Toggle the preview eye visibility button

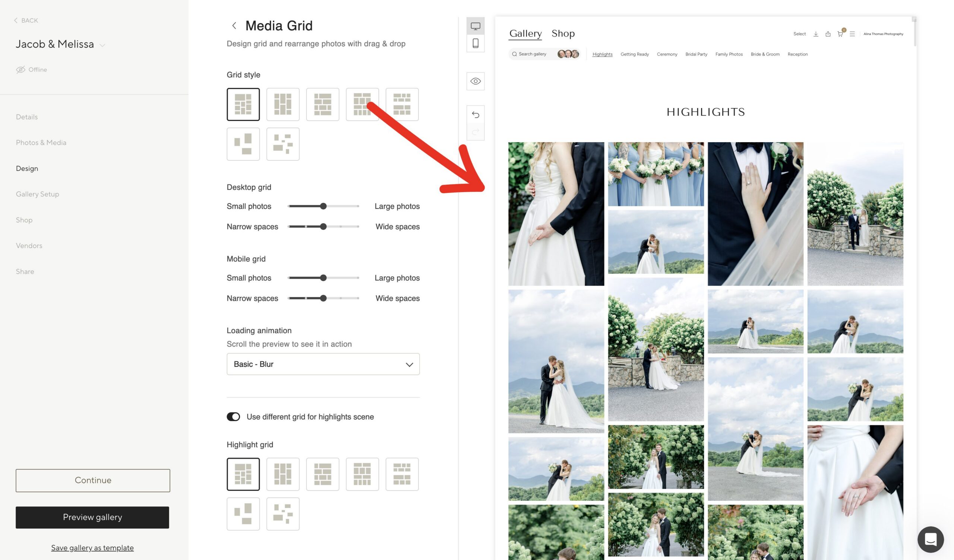point(476,81)
